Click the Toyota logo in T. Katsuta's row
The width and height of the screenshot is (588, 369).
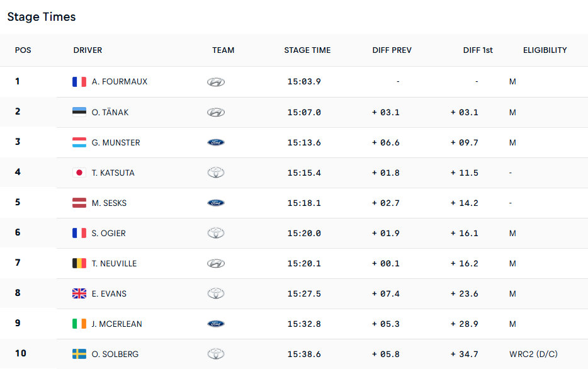pos(216,173)
